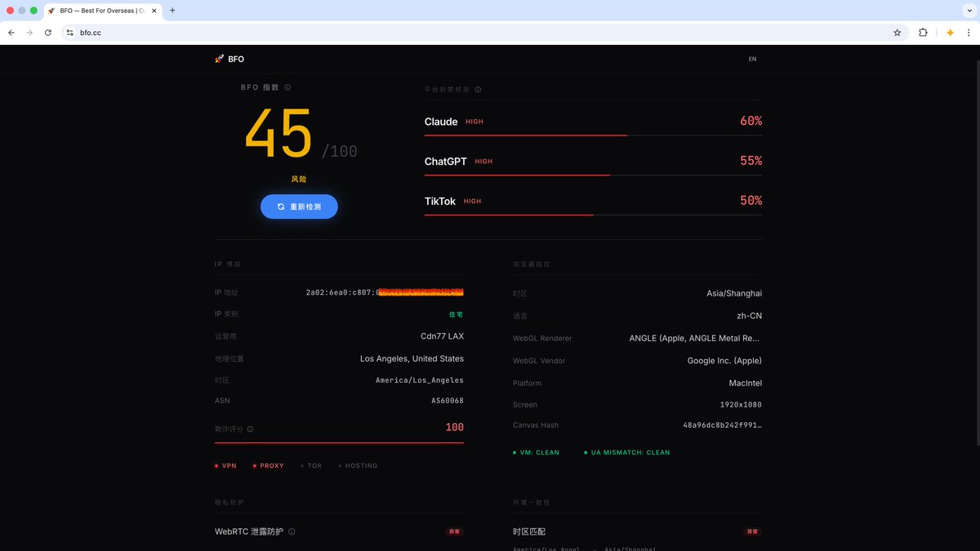980x551 pixels.
Task: Open info icon next to 平台封禁预测
Action: click(478, 90)
